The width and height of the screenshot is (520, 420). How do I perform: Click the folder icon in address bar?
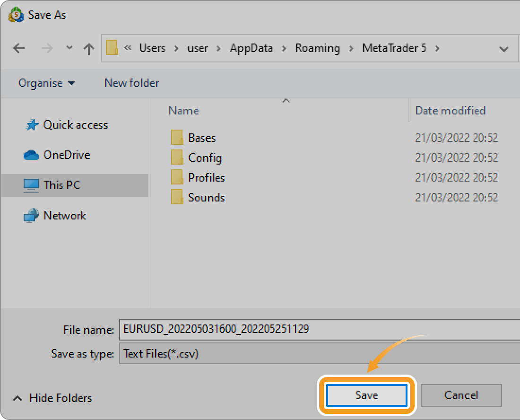(112, 48)
